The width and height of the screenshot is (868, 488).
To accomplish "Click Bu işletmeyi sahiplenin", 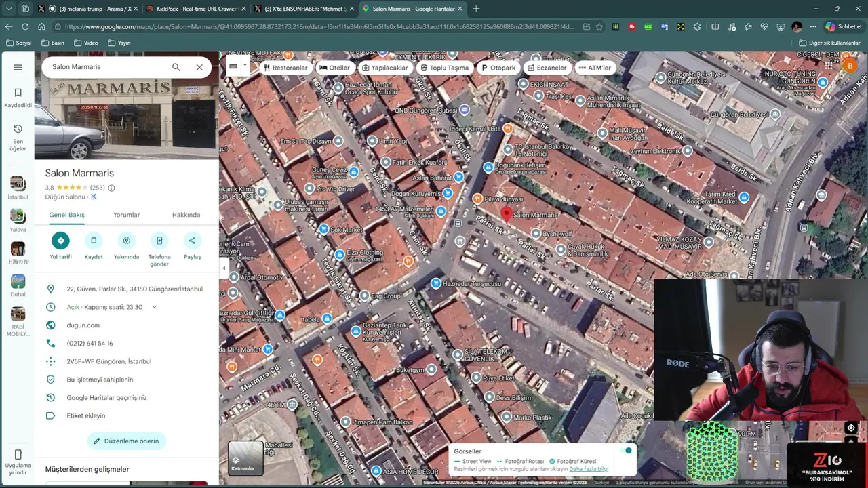I will coord(100,380).
